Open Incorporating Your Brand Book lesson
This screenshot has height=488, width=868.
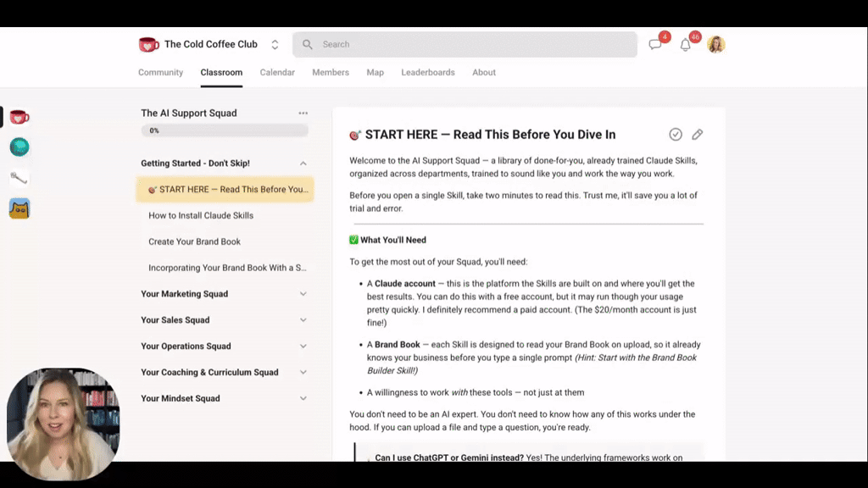coord(227,267)
